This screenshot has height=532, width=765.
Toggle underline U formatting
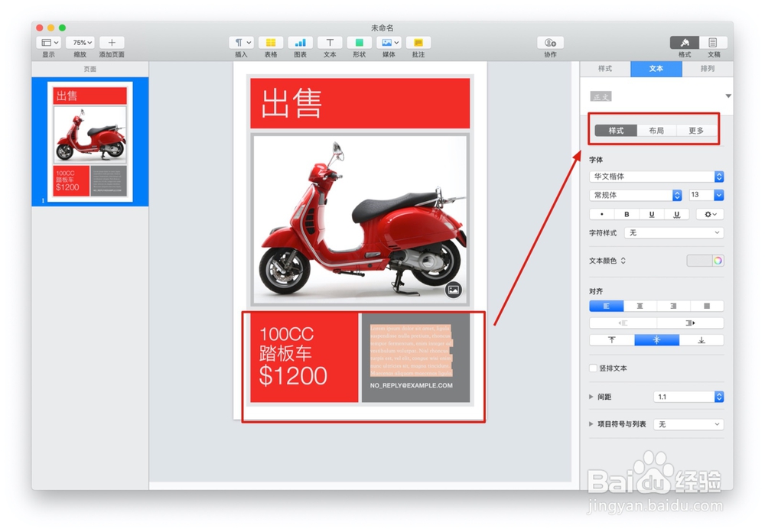(651, 214)
